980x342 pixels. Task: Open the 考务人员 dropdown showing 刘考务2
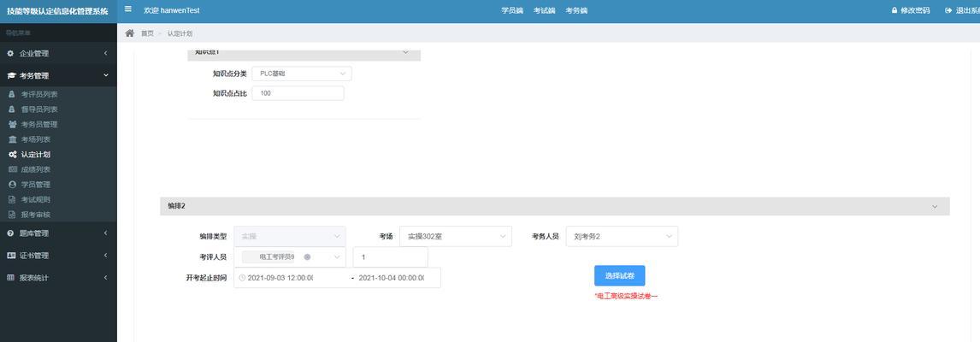(622, 236)
